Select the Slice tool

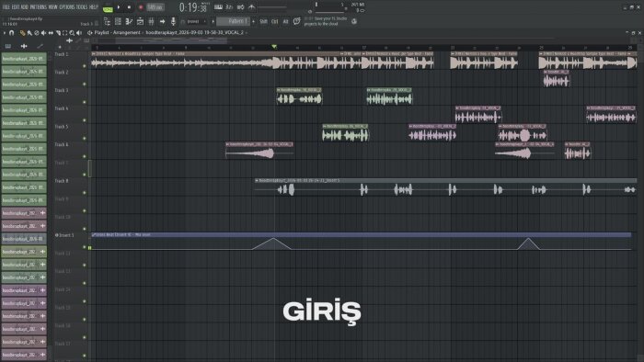coord(58,33)
